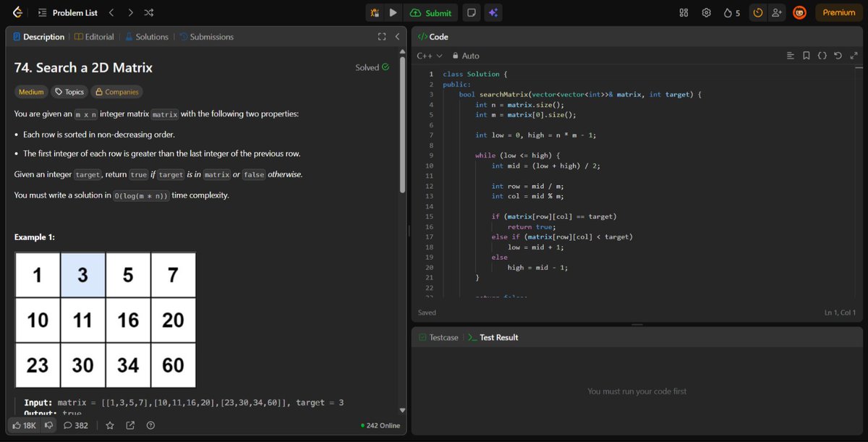Open the C++ language dropdown
868x442 pixels.
click(x=429, y=56)
